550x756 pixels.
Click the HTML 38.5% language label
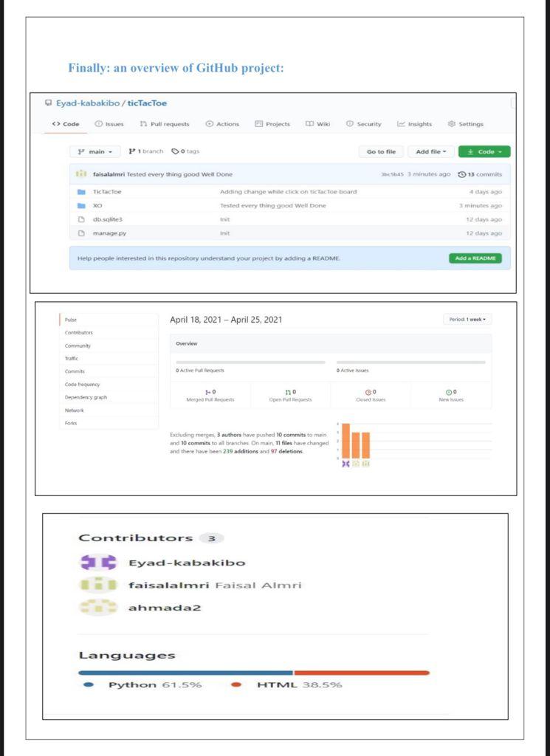point(286,684)
